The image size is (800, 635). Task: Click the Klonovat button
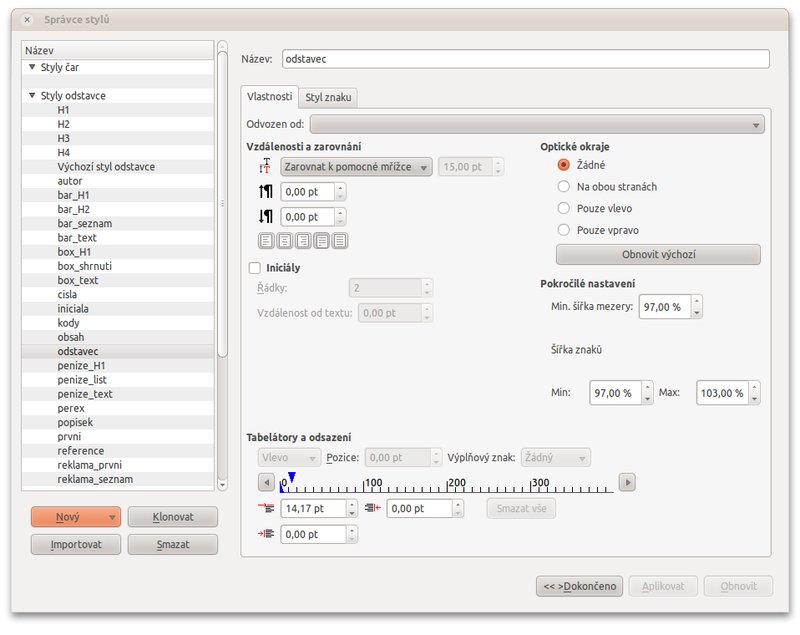[x=172, y=517]
